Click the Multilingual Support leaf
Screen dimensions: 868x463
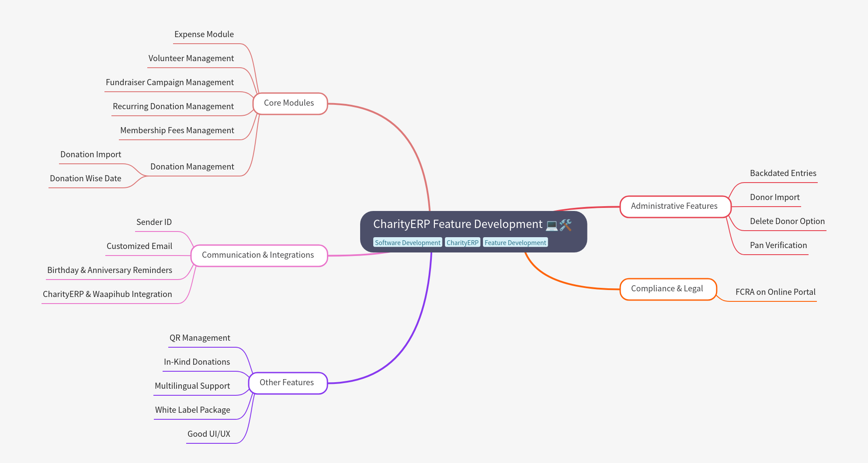click(192, 386)
